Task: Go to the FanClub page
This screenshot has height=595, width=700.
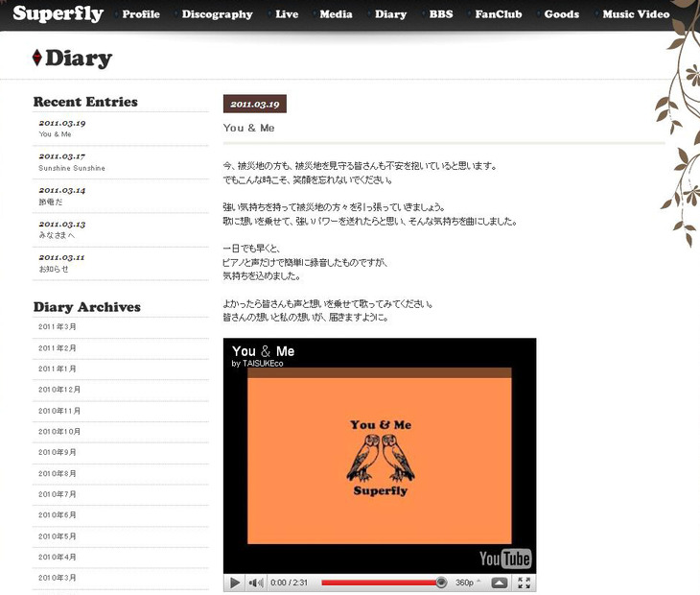Action: point(499,14)
